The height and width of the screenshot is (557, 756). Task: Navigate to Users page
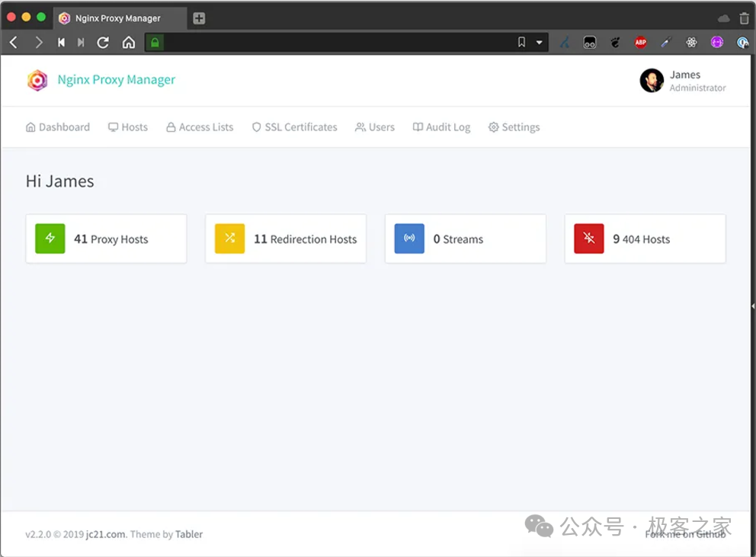375,127
